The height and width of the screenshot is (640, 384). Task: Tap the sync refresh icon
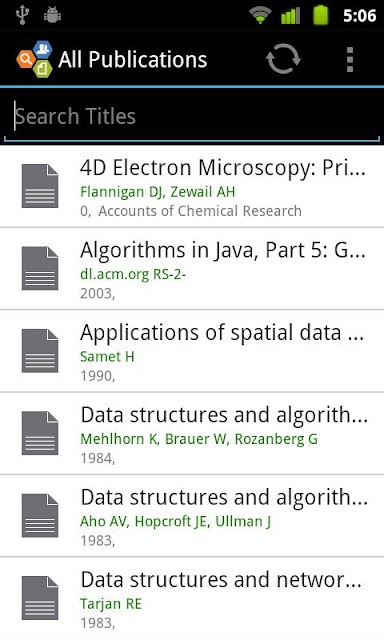point(283,59)
